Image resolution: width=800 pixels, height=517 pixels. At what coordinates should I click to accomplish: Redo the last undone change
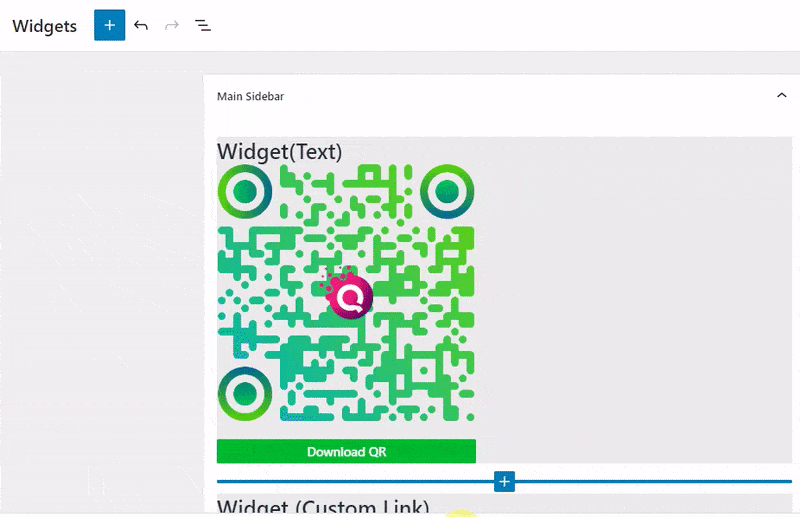pos(172,25)
